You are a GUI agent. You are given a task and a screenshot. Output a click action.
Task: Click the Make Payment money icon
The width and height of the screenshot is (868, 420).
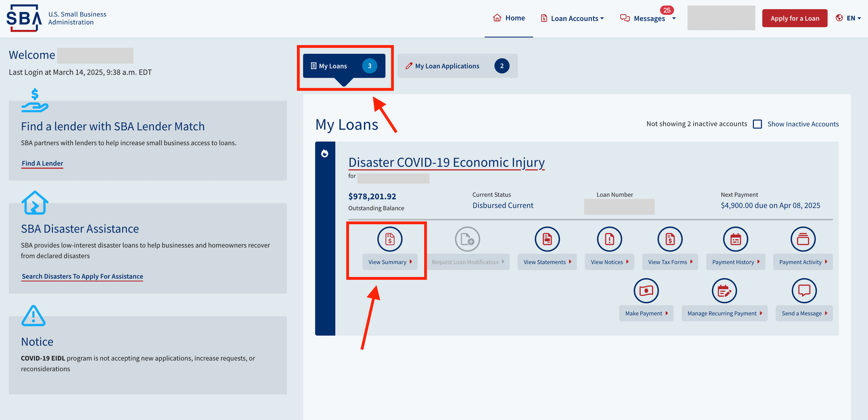click(646, 291)
